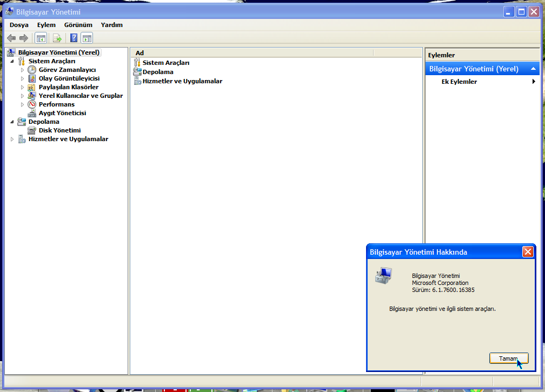This screenshot has width=545, height=392.
Task: Select Aygıt Yöneticisi label in the tree
Action: pos(62,113)
